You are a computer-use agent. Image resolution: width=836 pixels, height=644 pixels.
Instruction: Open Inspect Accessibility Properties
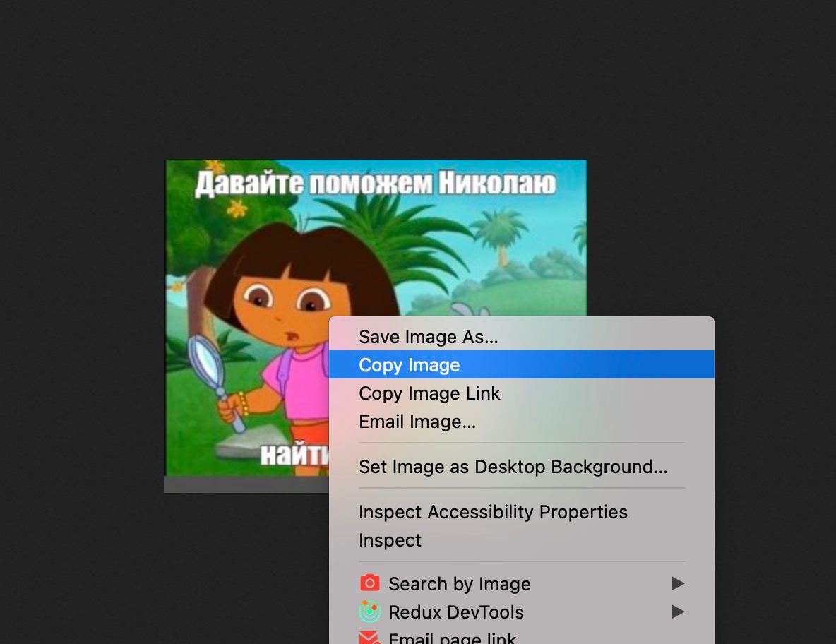[521, 511]
